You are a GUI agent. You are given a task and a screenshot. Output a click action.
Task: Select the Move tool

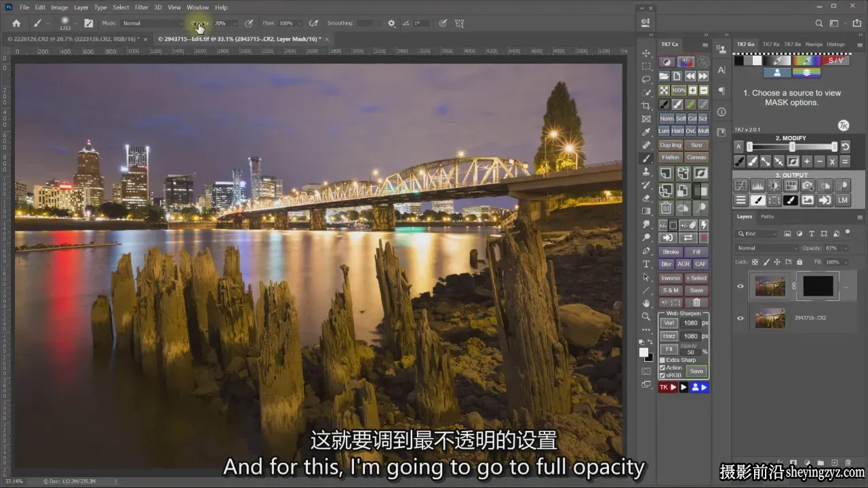pos(646,53)
